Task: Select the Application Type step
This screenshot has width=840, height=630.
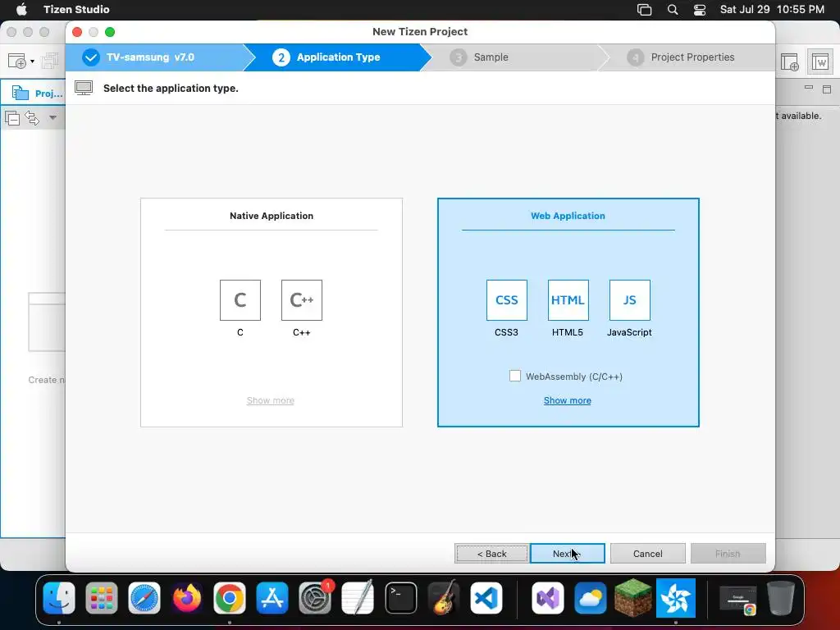Action: click(337, 57)
